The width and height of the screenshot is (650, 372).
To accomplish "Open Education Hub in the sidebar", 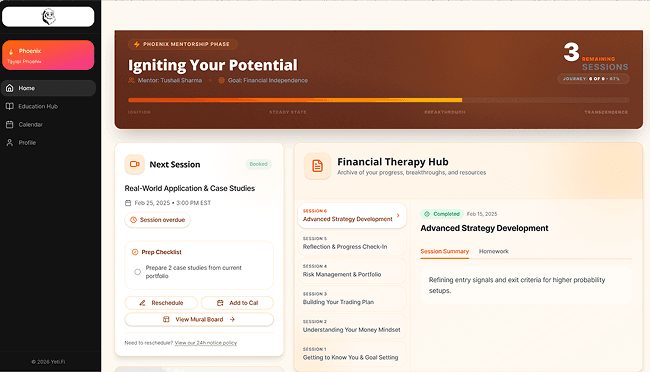I will (49, 106).
